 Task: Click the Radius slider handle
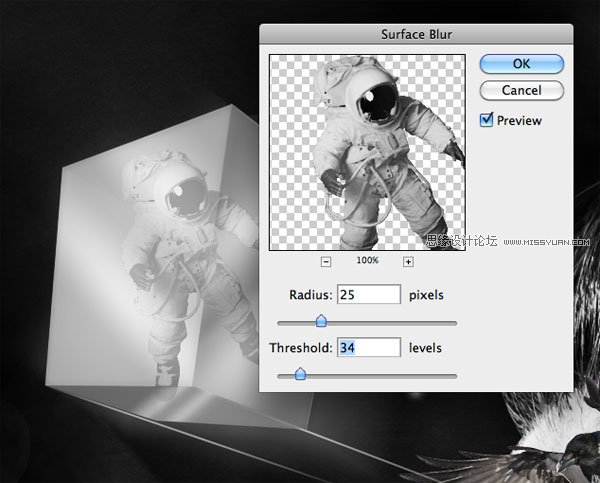click(321, 321)
